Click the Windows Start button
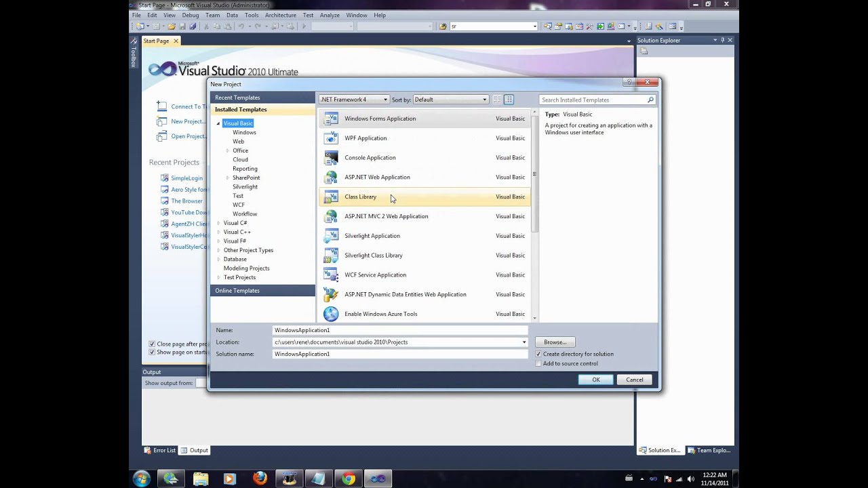The width and height of the screenshot is (868, 488). coord(142,479)
